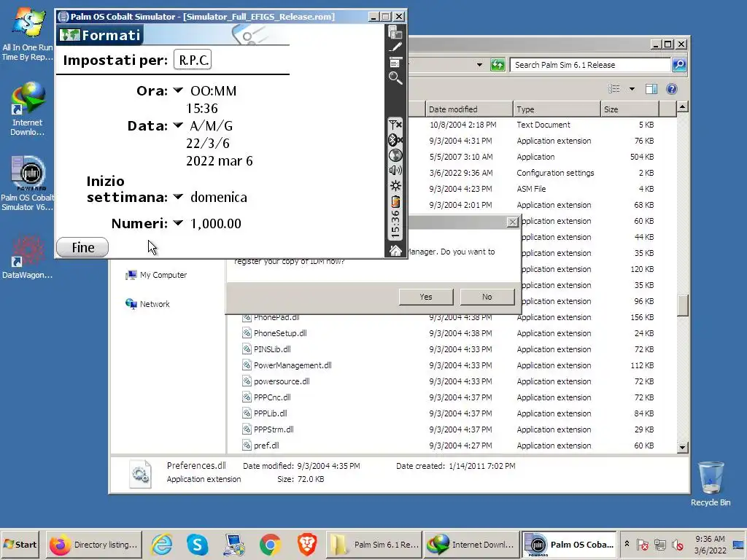Open the Data date format dropdown
The width and height of the screenshot is (747, 560).
178,125
